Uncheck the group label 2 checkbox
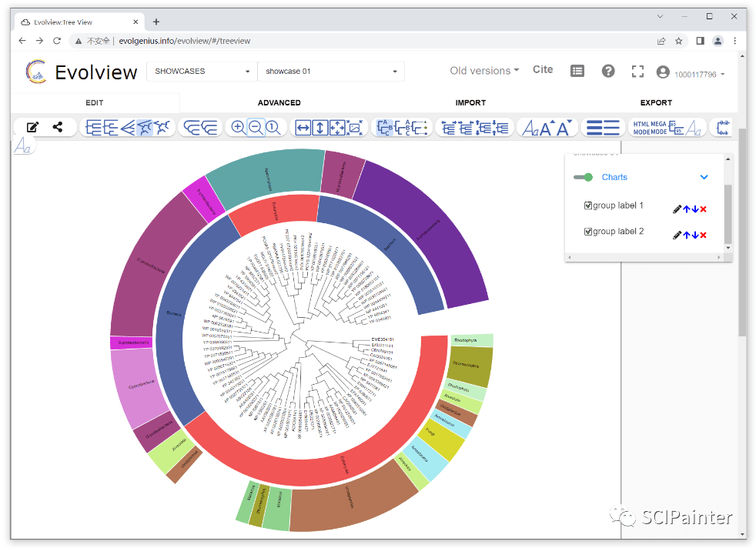The width and height of the screenshot is (756, 548). pyautogui.click(x=588, y=232)
